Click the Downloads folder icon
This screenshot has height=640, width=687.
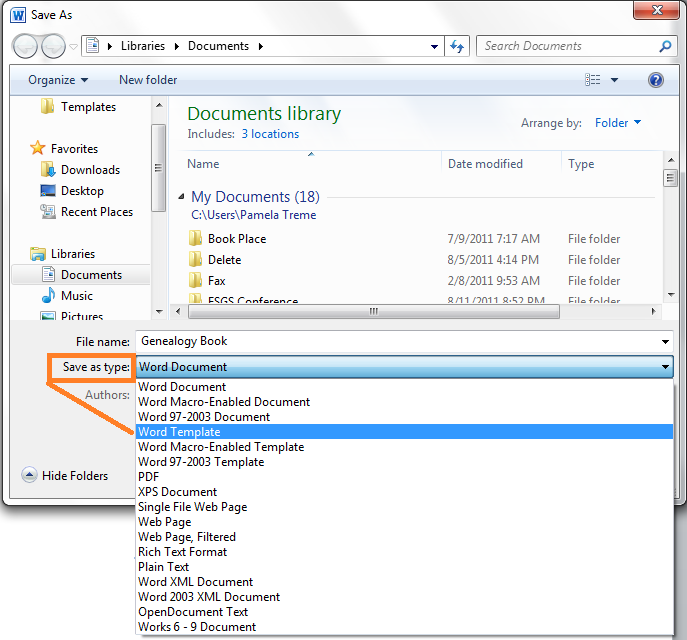(48, 170)
